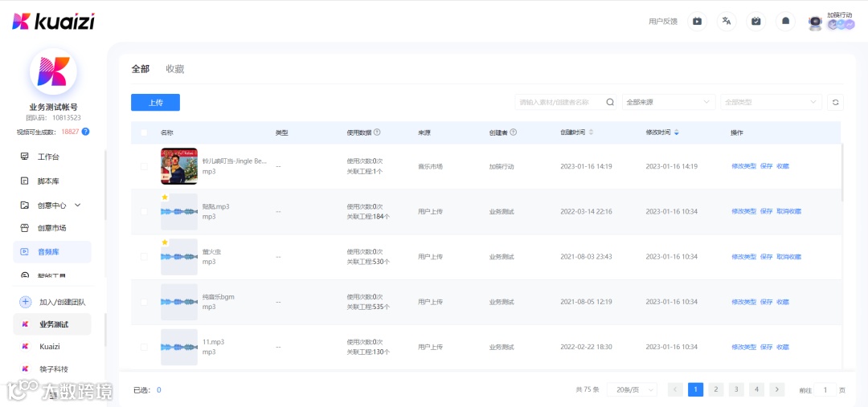Viewport: 868px width, 407px height.
Task: Open the 全部来源 source dropdown
Action: [x=668, y=102]
